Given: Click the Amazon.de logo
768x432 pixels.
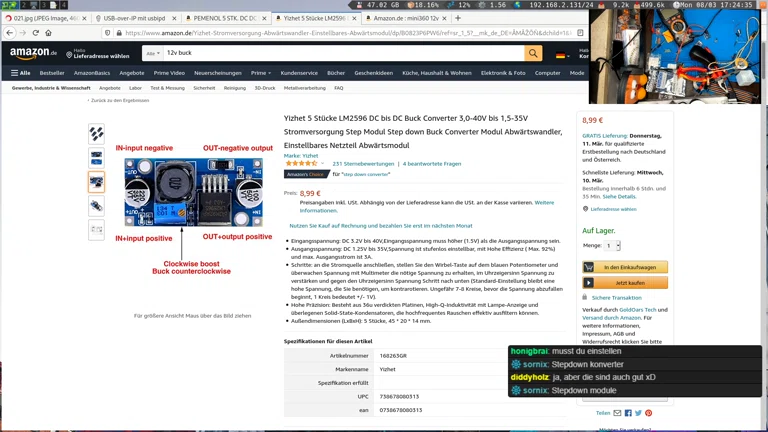Looking at the screenshot, I should pyautogui.click(x=33, y=52).
